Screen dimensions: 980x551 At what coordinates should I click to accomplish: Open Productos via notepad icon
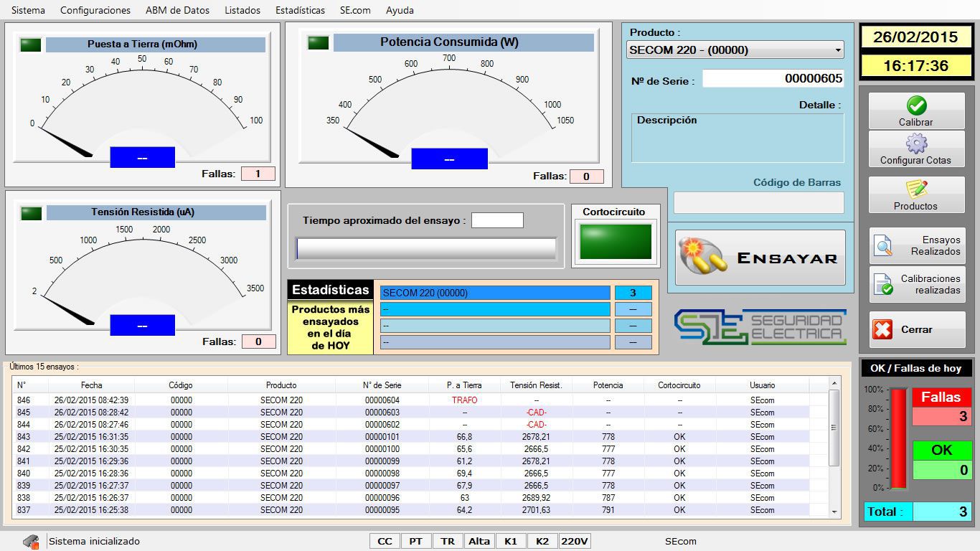coord(916,189)
